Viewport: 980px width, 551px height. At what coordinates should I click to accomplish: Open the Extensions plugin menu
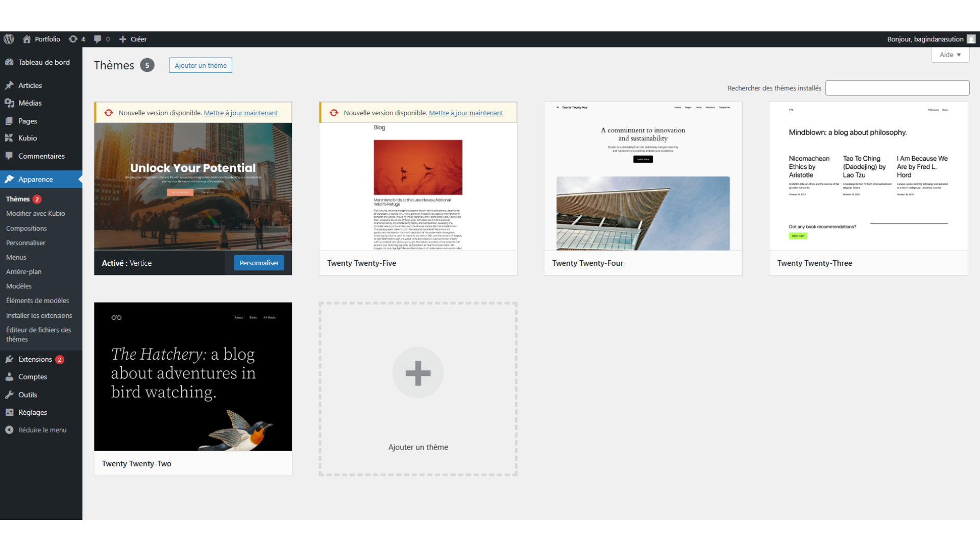pyautogui.click(x=35, y=359)
